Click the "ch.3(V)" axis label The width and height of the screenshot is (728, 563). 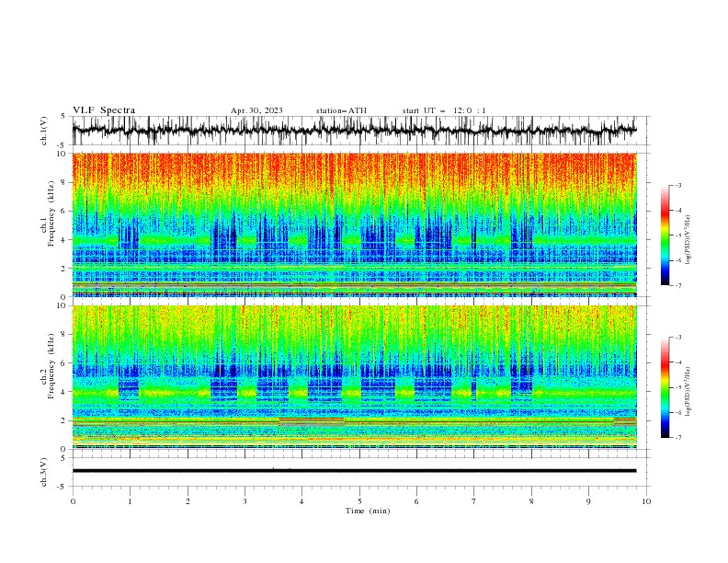coord(43,472)
